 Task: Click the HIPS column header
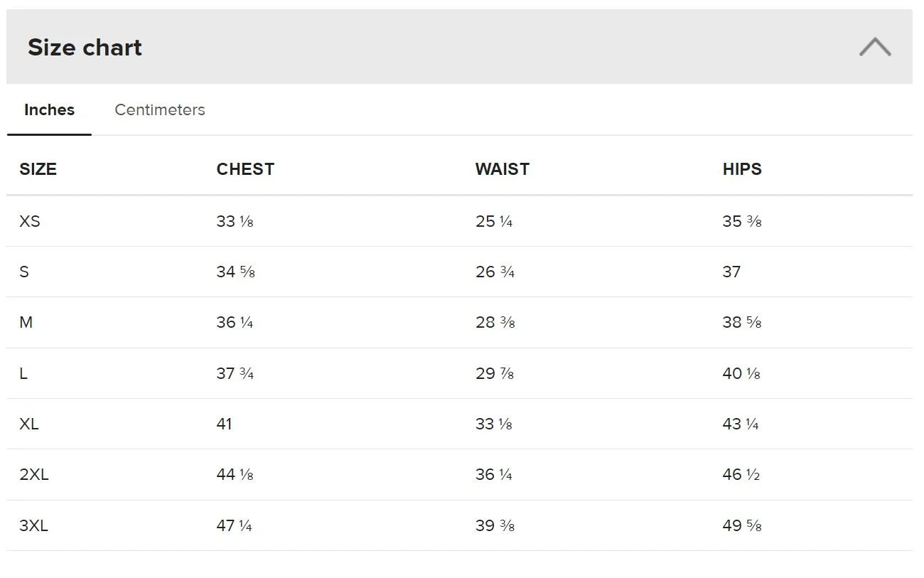point(741,169)
